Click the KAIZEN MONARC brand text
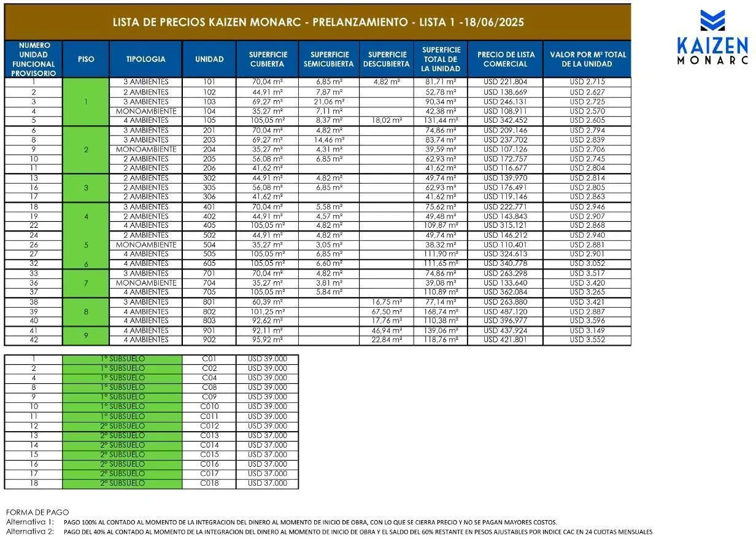 (712, 50)
